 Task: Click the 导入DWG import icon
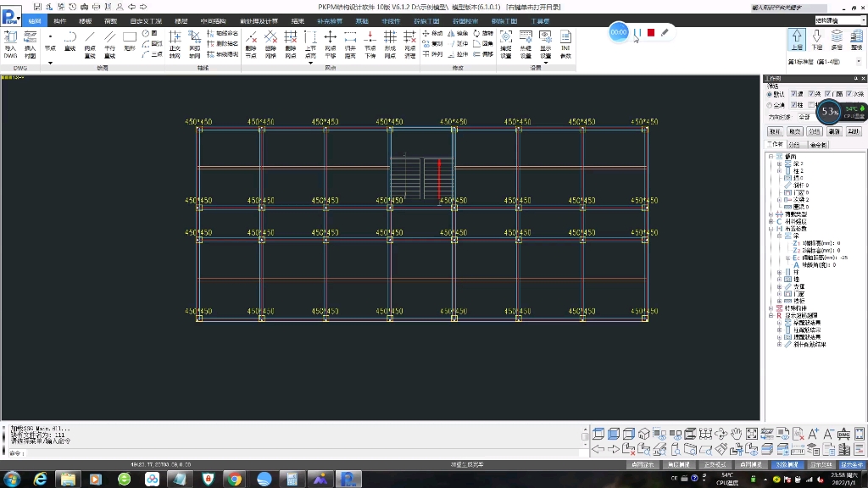coord(10,42)
